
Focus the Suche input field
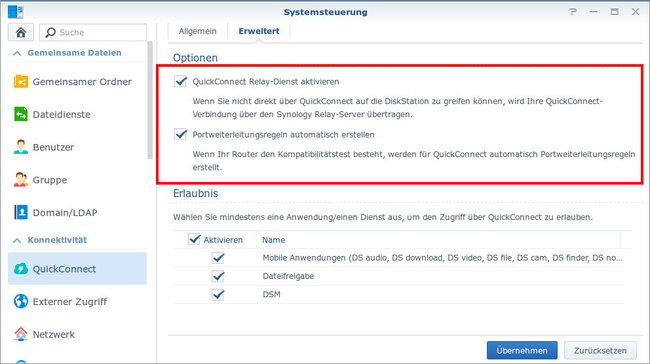pyautogui.click(x=93, y=32)
